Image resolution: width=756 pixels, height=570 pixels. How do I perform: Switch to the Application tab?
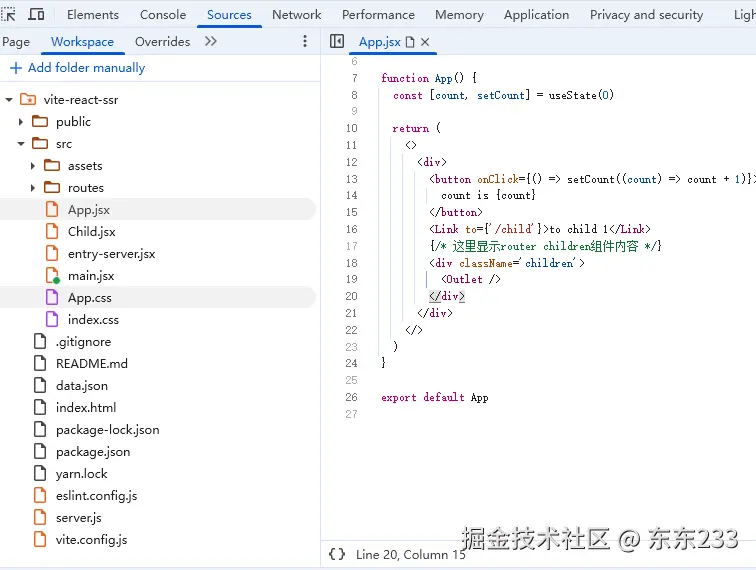point(536,15)
